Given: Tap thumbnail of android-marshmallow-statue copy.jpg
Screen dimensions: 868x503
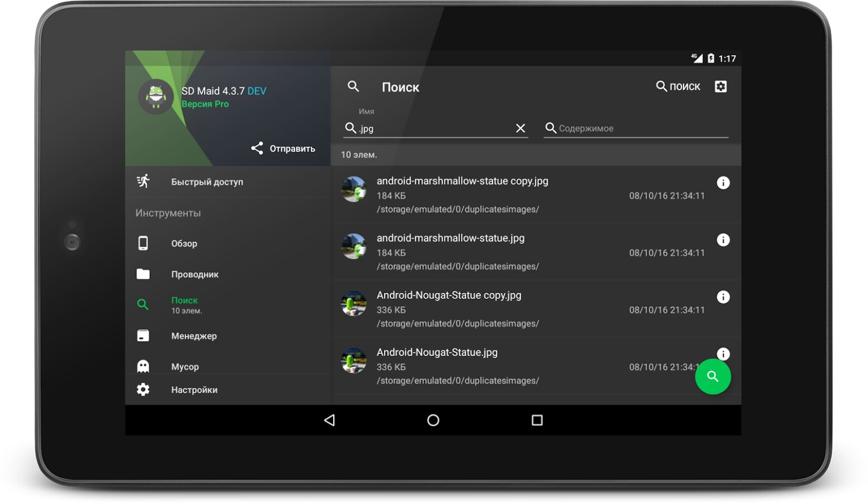Looking at the screenshot, I should point(354,189).
